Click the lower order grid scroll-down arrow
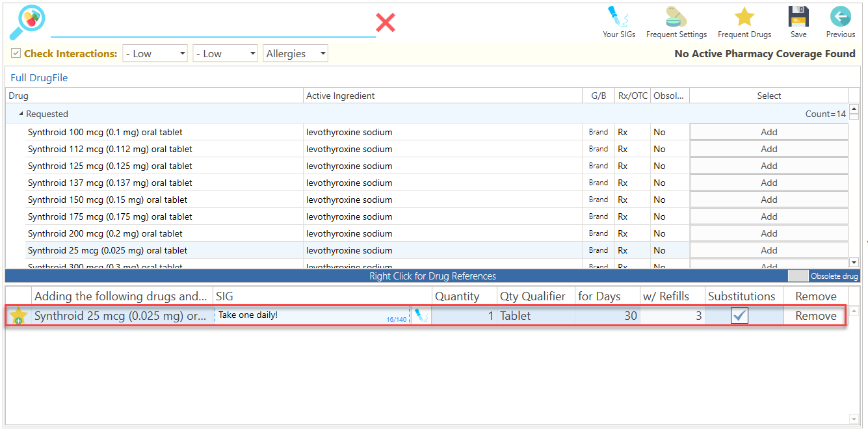The height and width of the screenshot is (429, 868). 854,419
